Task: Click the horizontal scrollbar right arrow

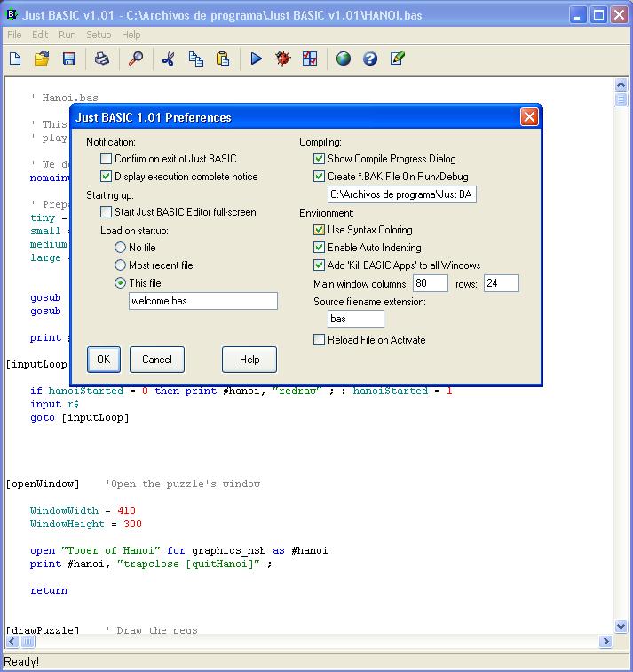Action: click(x=606, y=641)
